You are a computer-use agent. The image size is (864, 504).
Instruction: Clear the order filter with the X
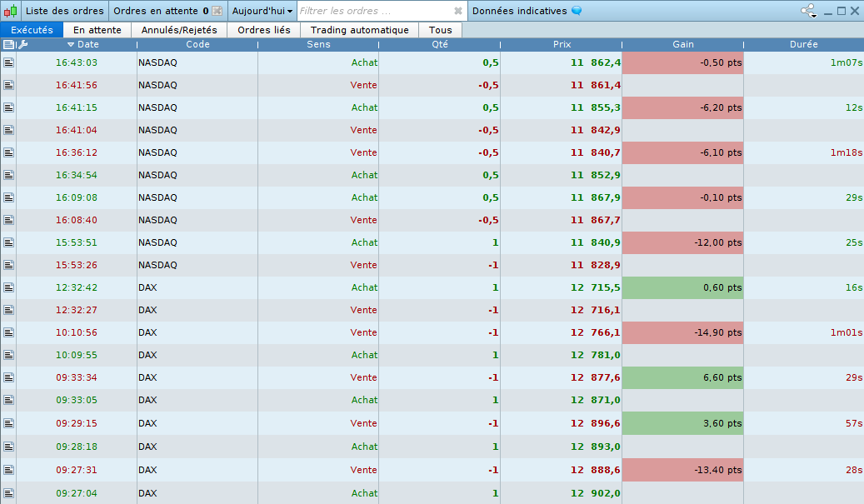click(x=457, y=11)
